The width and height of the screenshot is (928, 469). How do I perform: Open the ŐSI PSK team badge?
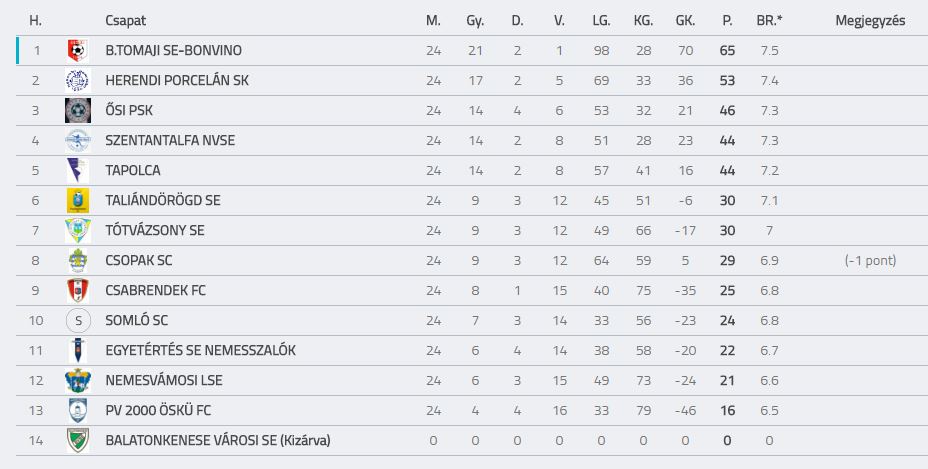point(78,111)
